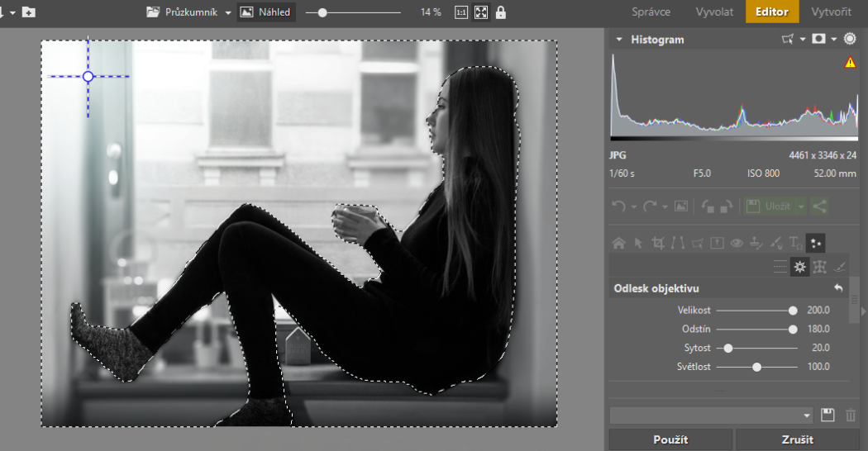Screen dimensions: 868x451
Task: Open the Uložit save options dropdown arrow
Action: 801,207
